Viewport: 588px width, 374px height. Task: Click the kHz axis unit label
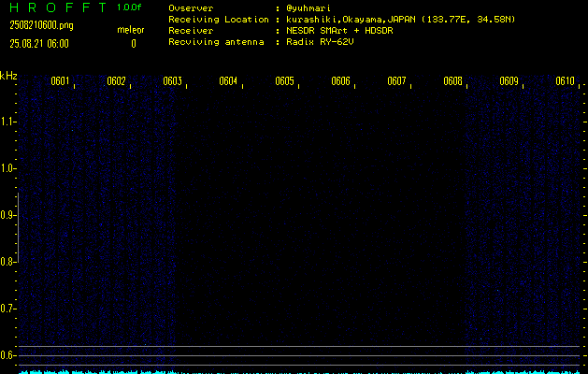pyautogui.click(x=8, y=76)
